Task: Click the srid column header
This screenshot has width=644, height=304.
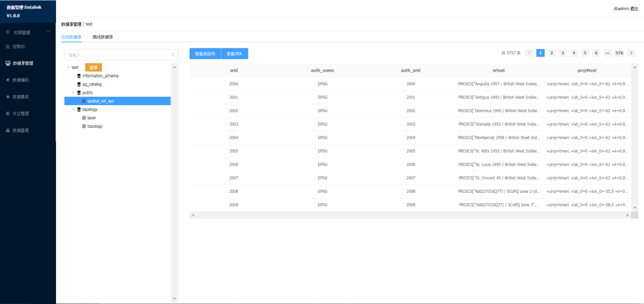Action: tap(234, 70)
